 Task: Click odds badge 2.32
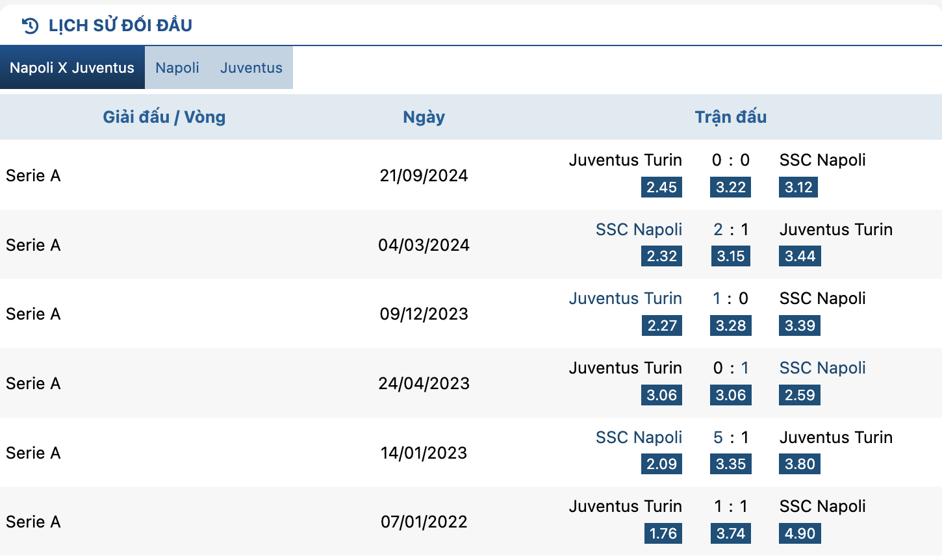click(x=662, y=256)
